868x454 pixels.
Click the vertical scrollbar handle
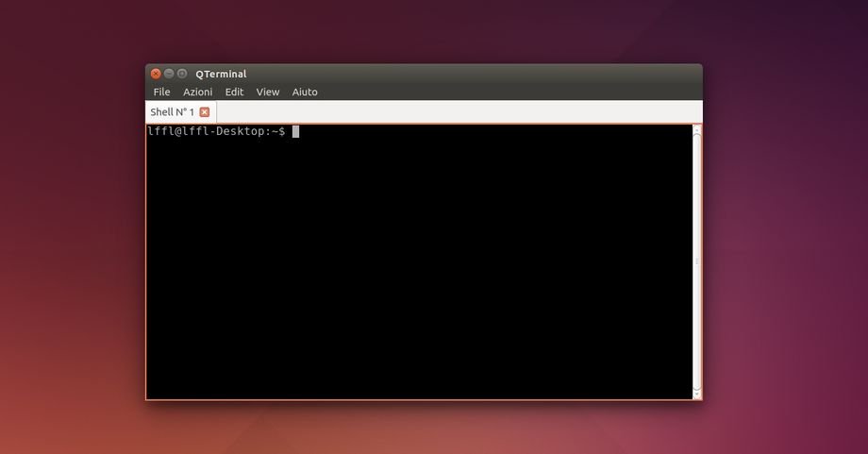point(697,261)
